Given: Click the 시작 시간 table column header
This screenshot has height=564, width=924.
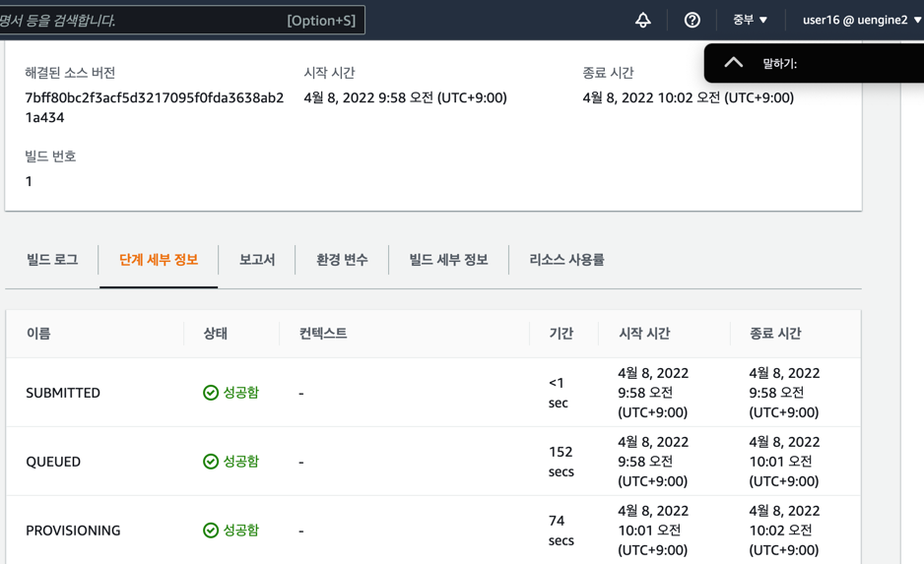Looking at the screenshot, I should coord(644,334).
